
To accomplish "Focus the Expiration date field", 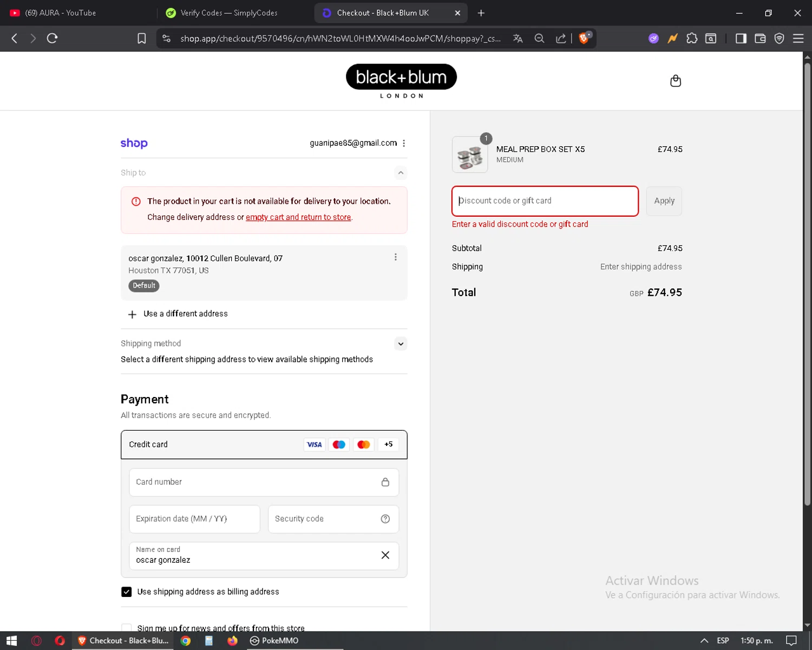I will tap(195, 519).
